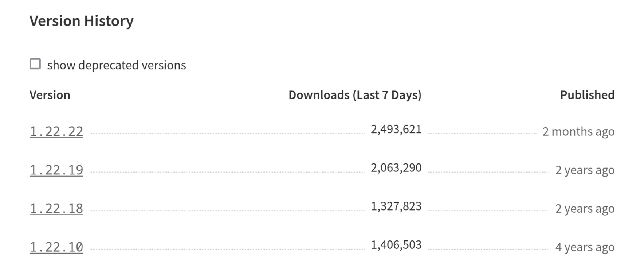Image resolution: width=644 pixels, height=278 pixels.
Task: View version 1.22.18 page
Action: click(56, 208)
